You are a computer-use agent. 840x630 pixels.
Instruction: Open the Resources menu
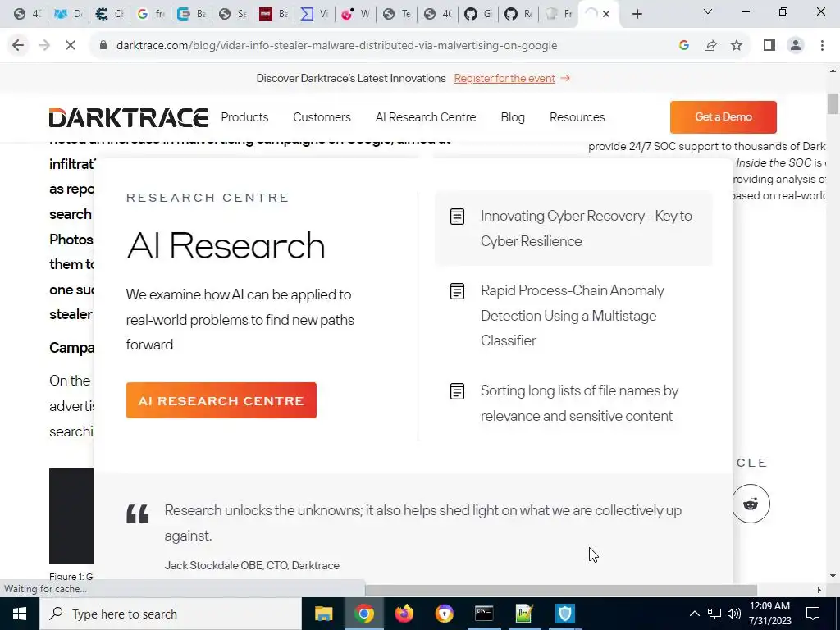(x=577, y=117)
